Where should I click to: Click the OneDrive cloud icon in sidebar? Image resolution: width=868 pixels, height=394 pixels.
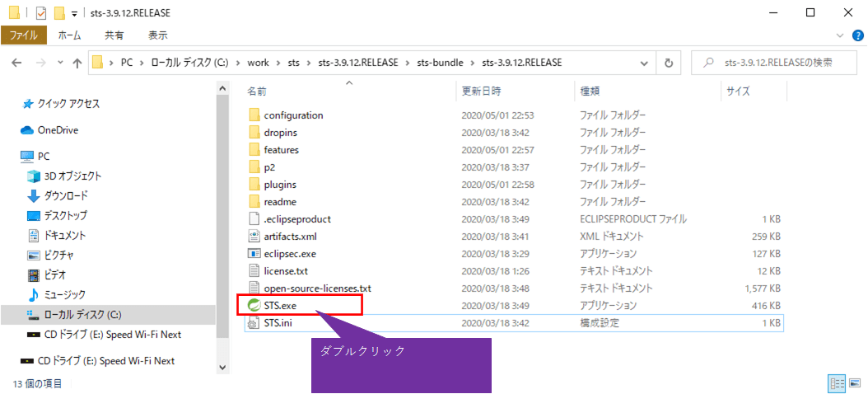(x=26, y=130)
